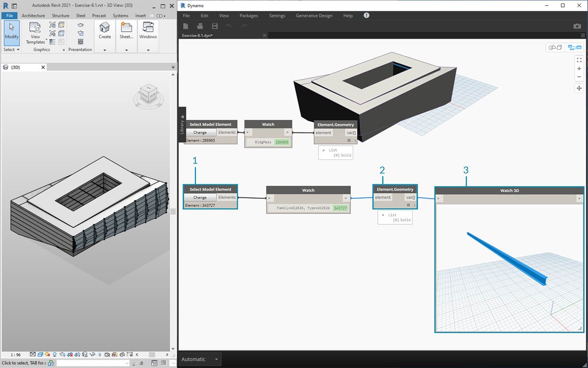Select the Modify tool in Revit ribbon

pos(11,32)
